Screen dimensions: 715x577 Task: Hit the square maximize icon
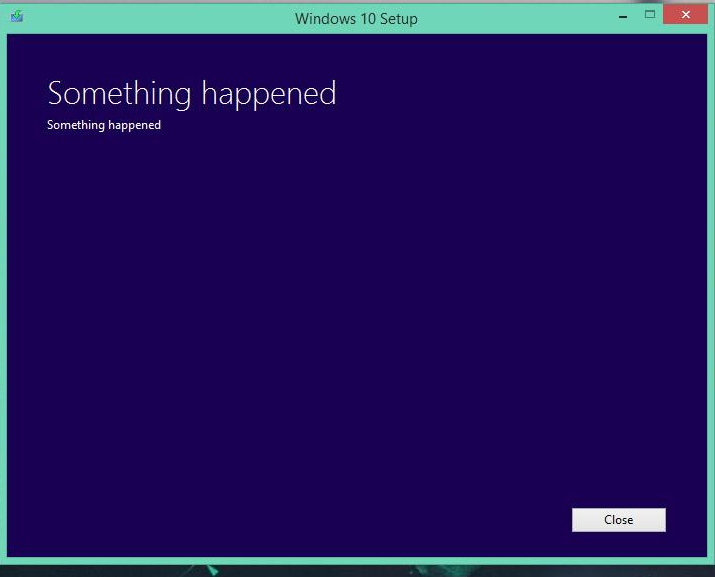[650, 15]
